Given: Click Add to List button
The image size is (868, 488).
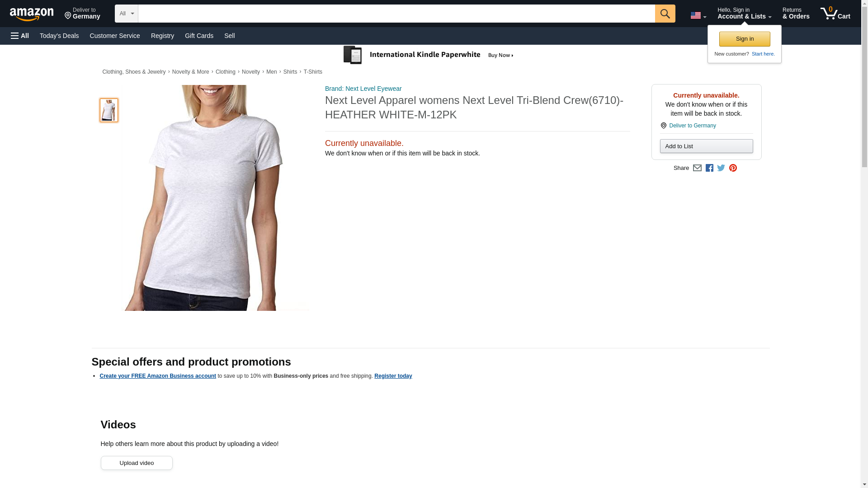Looking at the screenshot, I should (x=706, y=146).
